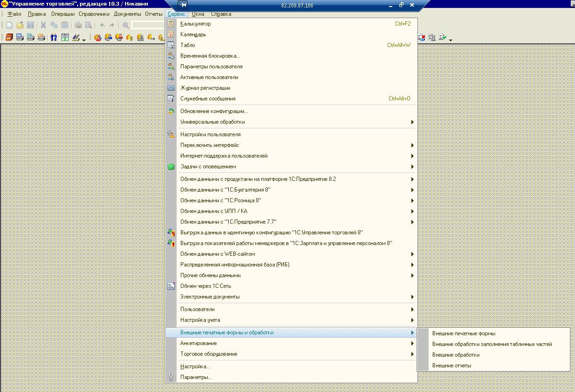Open the Окна menu
575x392 pixels.
coord(198,14)
